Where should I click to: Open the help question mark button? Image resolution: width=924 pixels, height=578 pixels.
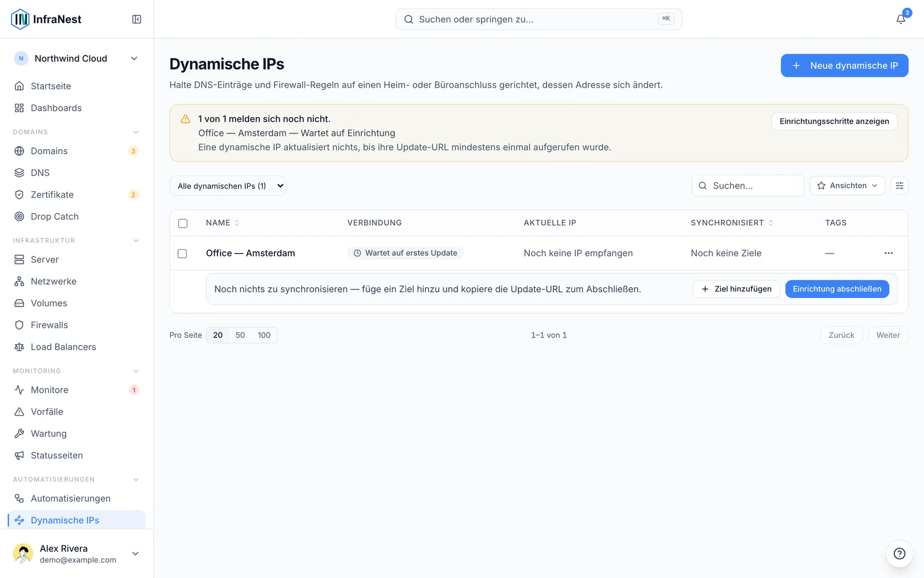click(899, 553)
